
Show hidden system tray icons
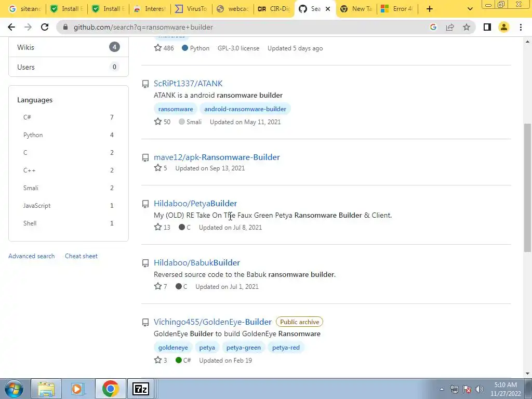pyautogui.click(x=442, y=389)
